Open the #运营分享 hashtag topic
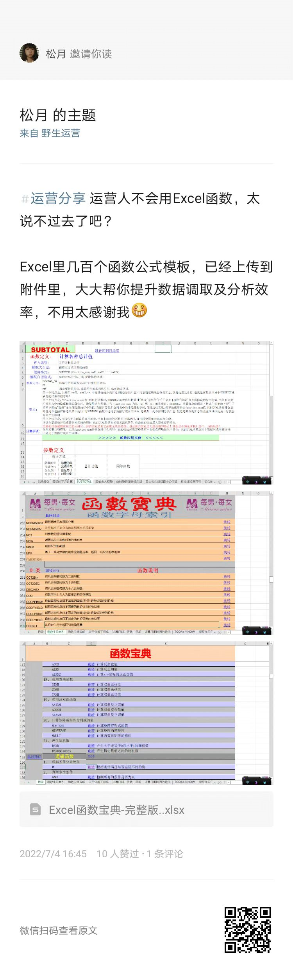 coord(53,198)
